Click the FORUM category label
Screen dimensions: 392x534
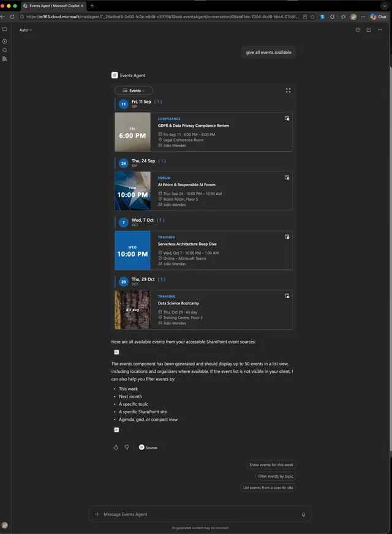point(164,178)
